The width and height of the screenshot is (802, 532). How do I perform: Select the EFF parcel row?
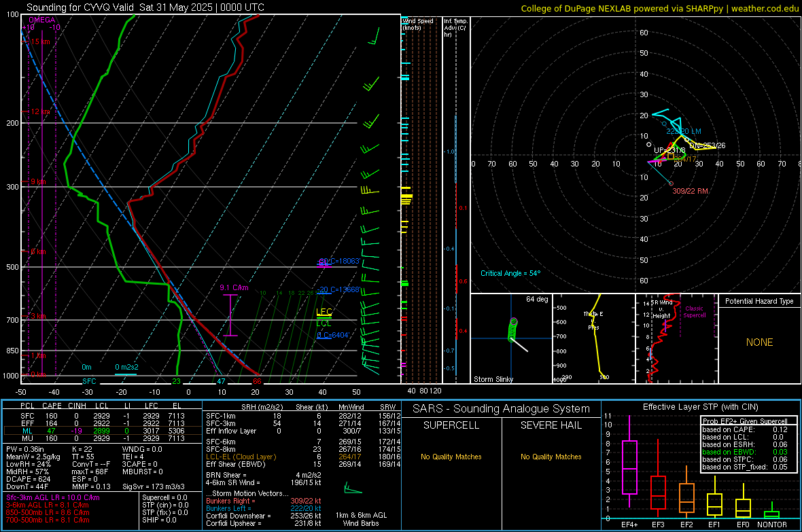coord(102,423)
